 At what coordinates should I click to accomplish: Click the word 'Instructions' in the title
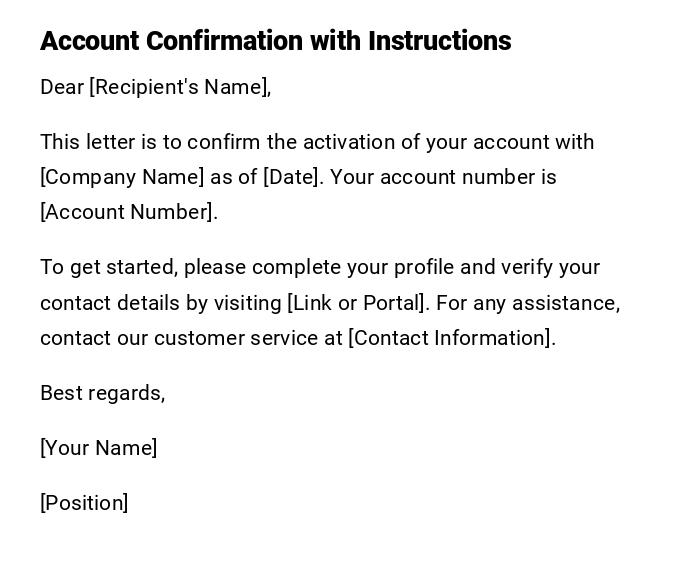(x=439, y=41)
